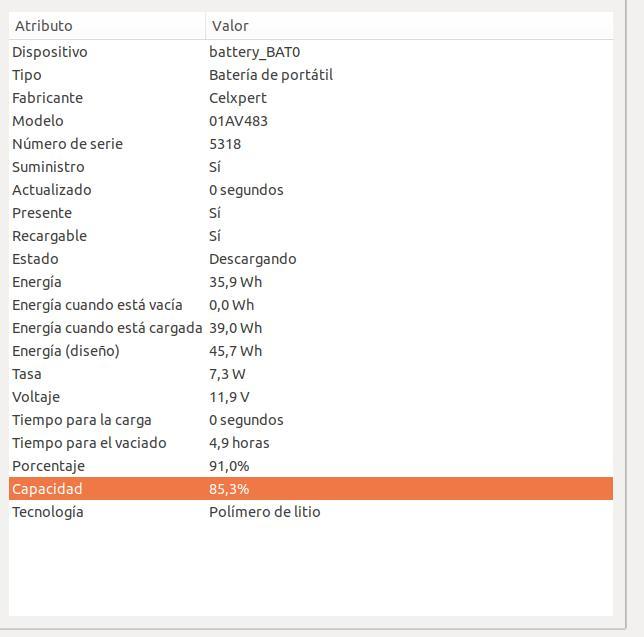Select the Número de serie row

[311, 144]
